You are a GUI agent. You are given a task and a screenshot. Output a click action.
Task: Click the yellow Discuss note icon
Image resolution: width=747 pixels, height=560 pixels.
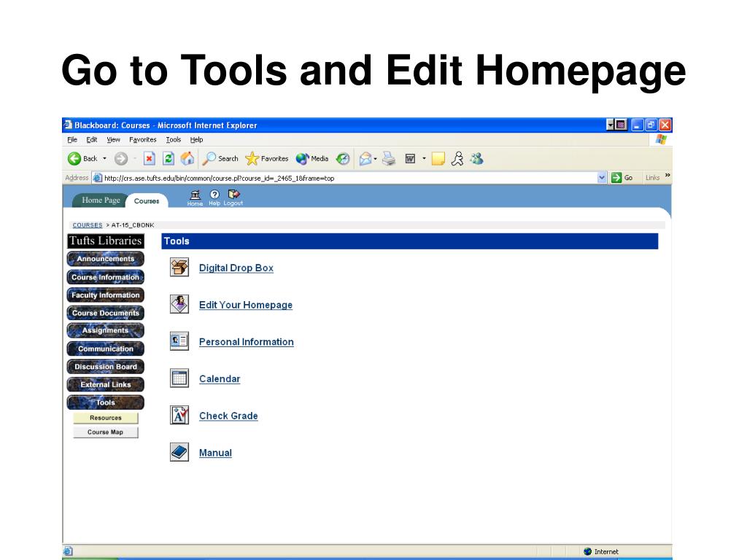pyautogui.click(x=438, y=158)
